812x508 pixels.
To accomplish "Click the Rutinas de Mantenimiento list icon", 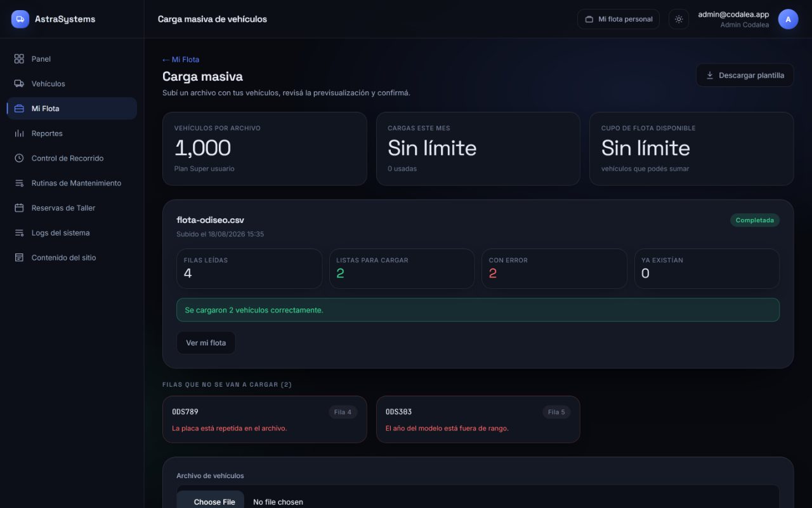I will click(x=19, y=183).
